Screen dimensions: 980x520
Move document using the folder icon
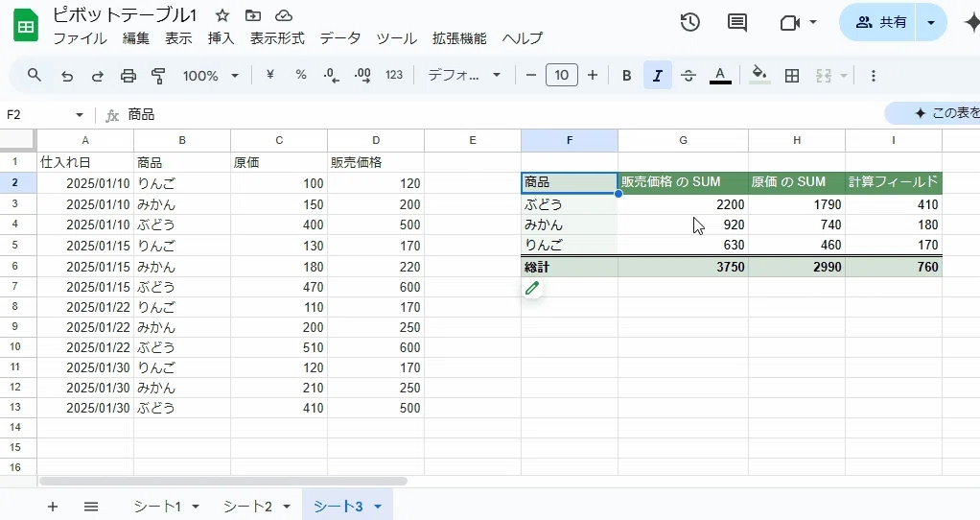coord(253,15)
